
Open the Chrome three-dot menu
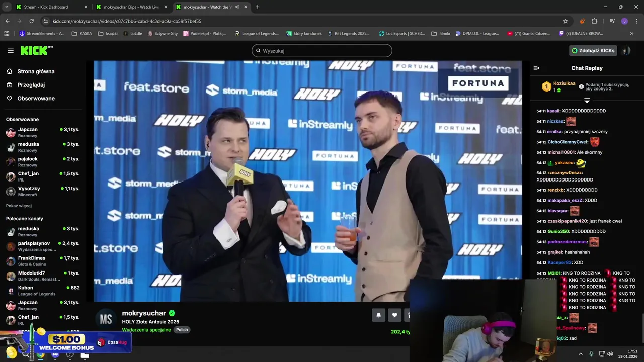(636, 21)
